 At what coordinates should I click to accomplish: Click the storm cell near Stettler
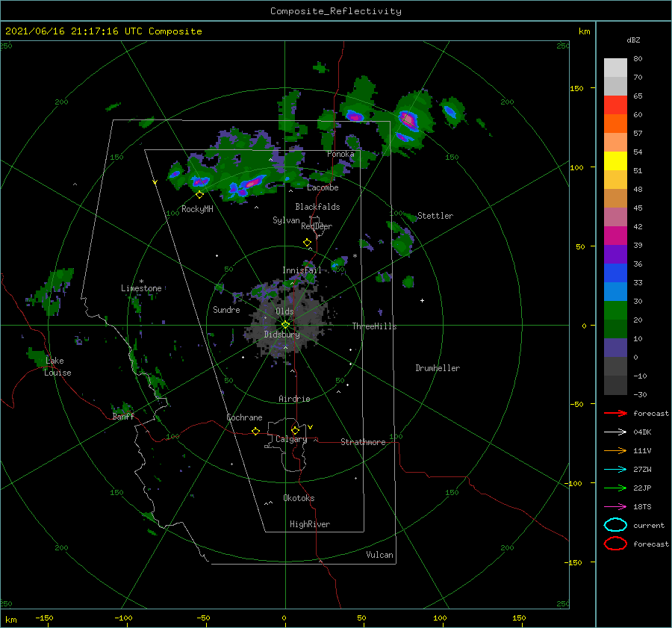point(402,243)
